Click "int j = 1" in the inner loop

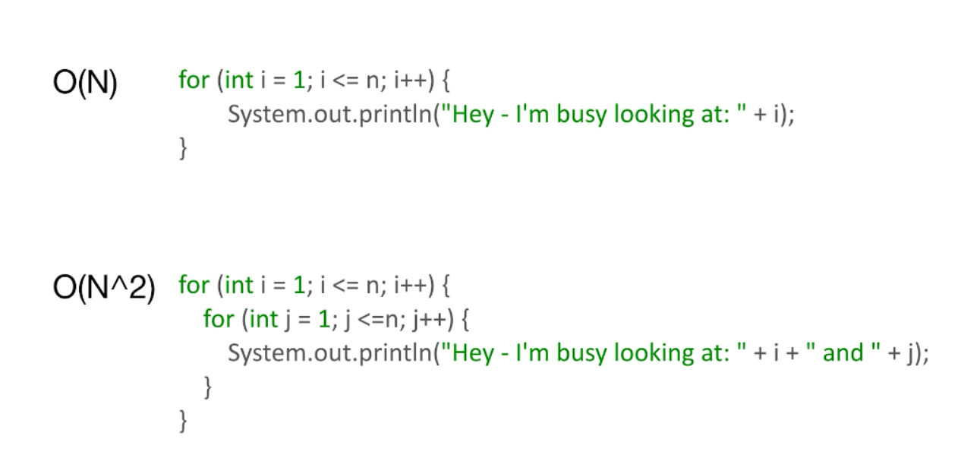[284, 319]
